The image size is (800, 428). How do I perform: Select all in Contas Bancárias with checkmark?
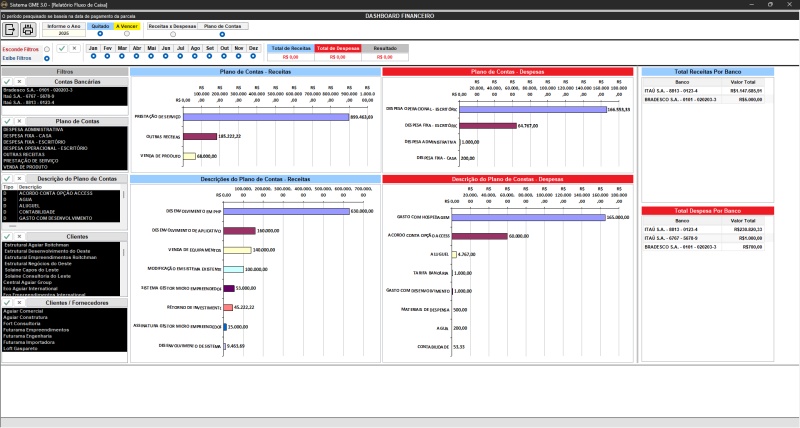pos(7,81)
